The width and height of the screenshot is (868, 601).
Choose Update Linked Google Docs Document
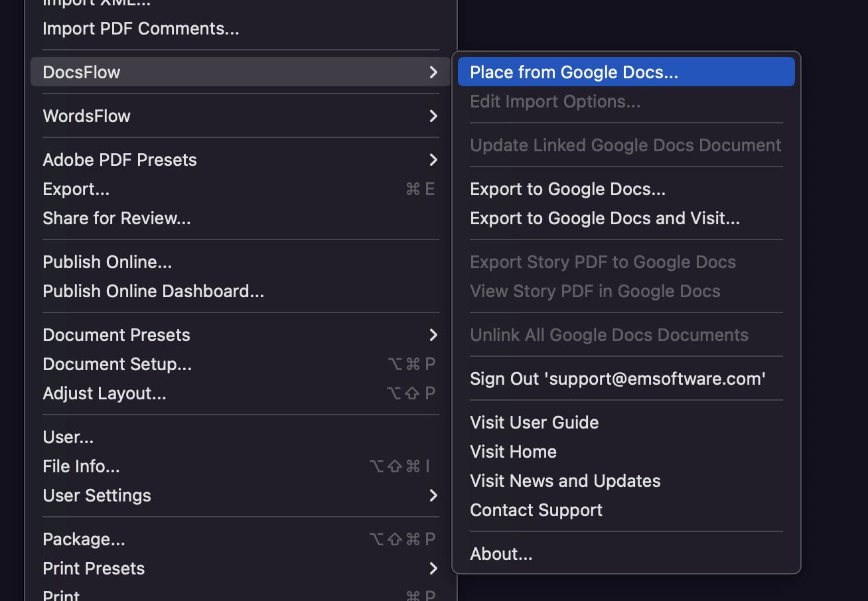click(626, 145)
